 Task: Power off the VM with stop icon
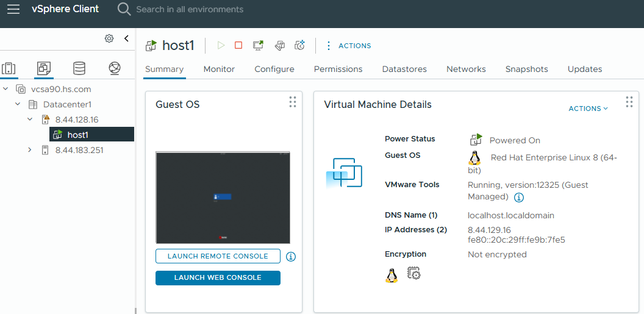pos(238,46)
